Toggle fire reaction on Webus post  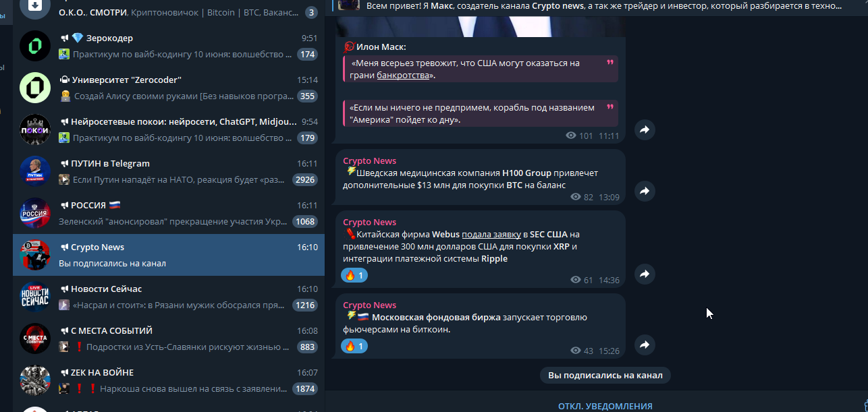pos(354,275)
